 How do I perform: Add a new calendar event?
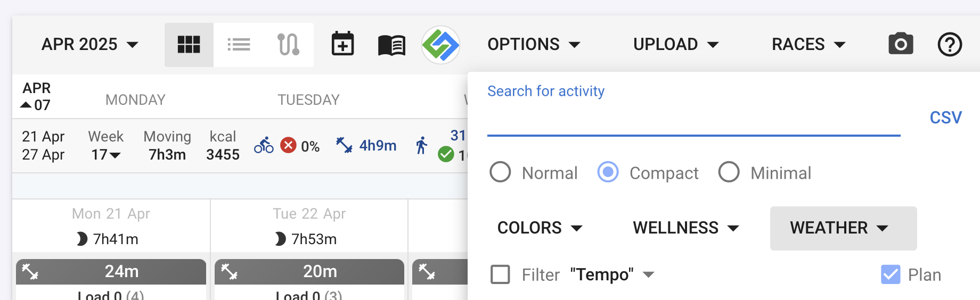pos(342,44)
